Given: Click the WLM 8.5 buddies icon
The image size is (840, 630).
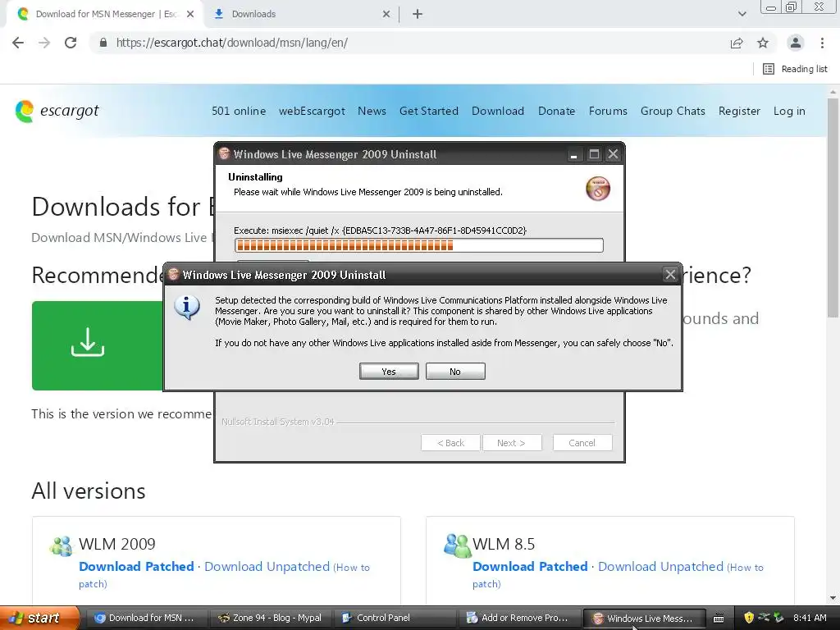Looking at the screenshot, I should [456, 546].
